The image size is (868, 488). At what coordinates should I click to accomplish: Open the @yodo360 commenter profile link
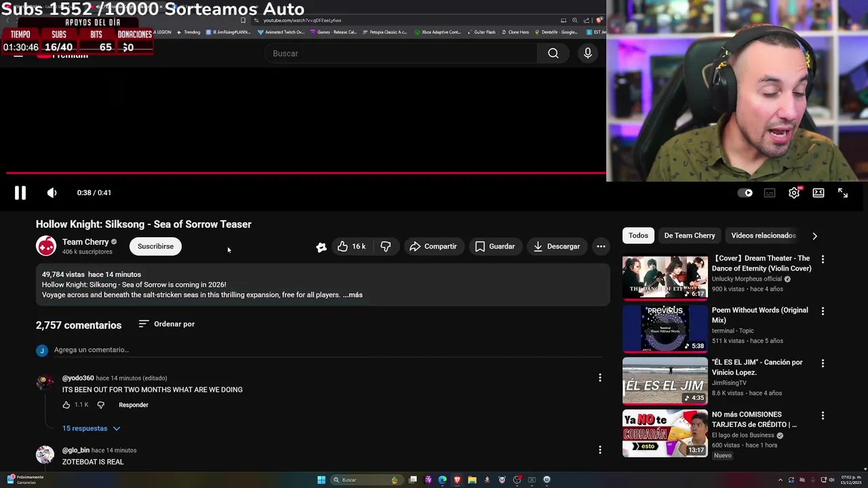click(78, 378)
